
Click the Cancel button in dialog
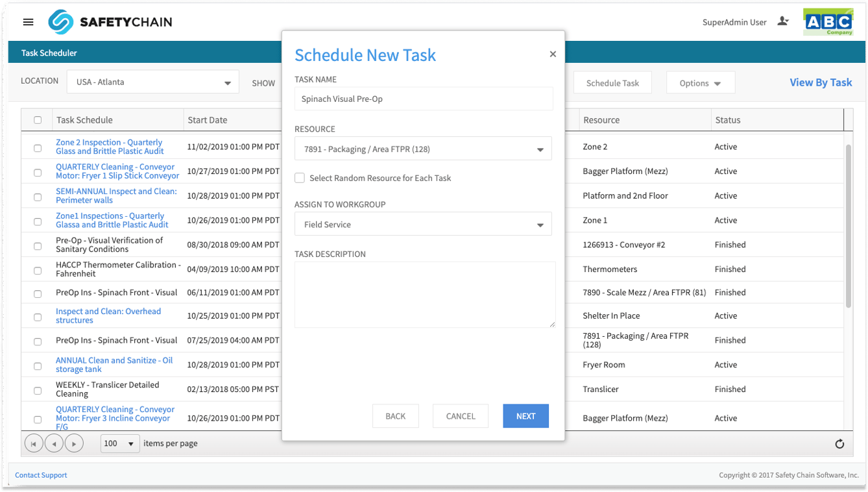click(461, 416)
